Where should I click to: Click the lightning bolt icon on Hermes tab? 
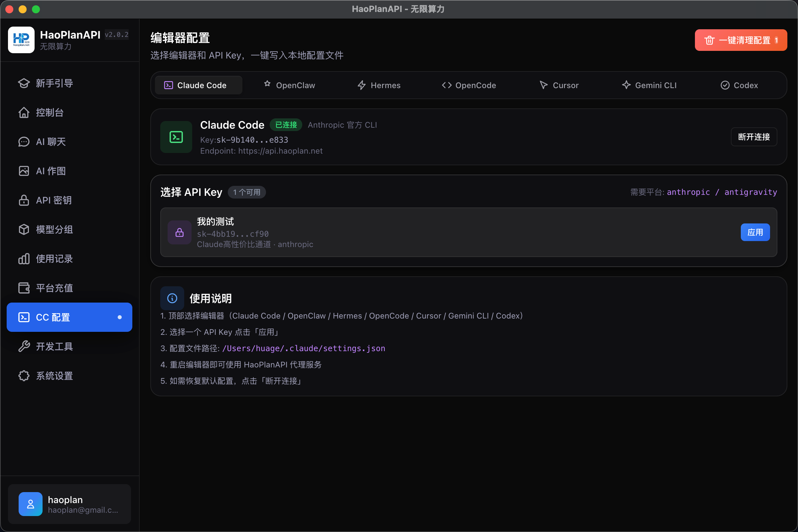point(362,85)
